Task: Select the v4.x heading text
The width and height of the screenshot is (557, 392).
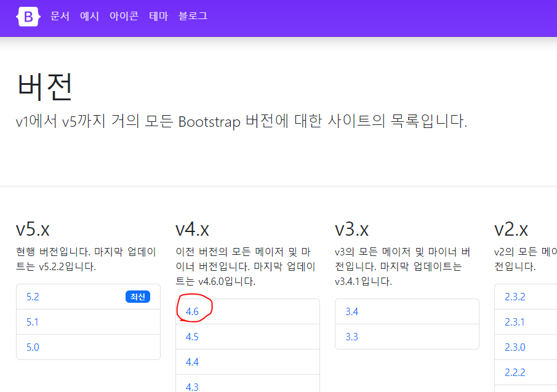Action: click(x=192, y=229)
